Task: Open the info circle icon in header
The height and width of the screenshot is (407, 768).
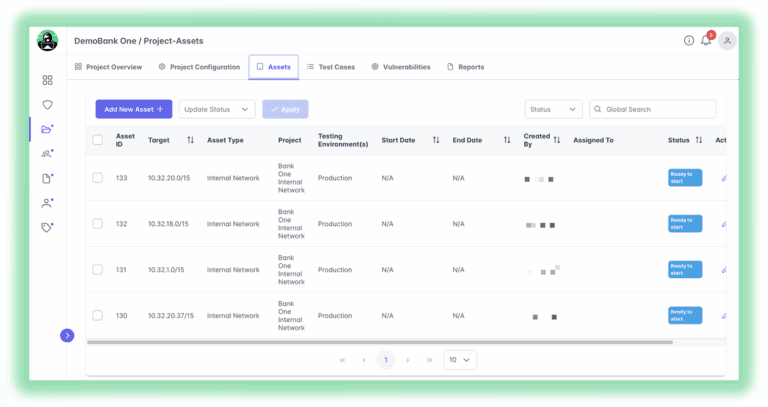Action: (x=688, y=41)
